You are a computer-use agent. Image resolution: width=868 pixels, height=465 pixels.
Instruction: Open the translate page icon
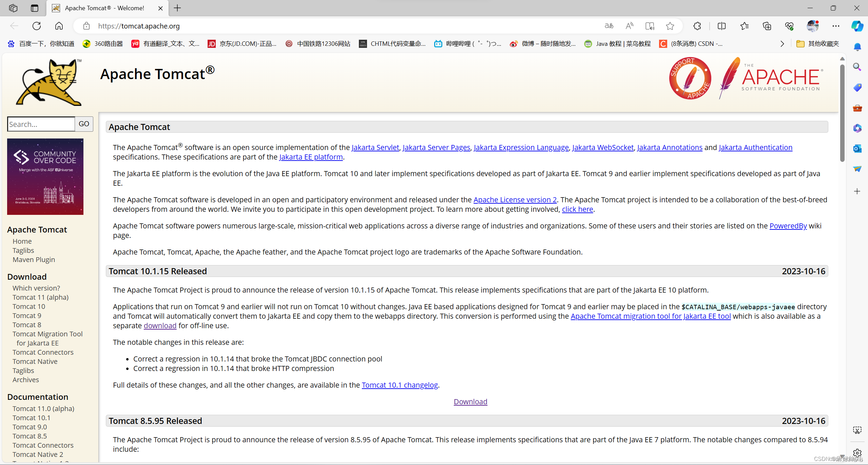coord(609,26)
